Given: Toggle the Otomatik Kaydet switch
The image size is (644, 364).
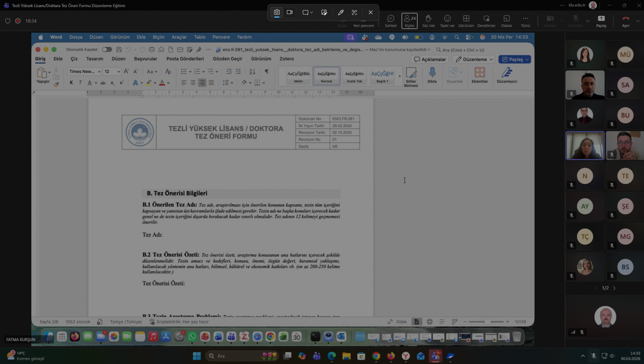Looking at the screenshot, I should tap(107, 49).
